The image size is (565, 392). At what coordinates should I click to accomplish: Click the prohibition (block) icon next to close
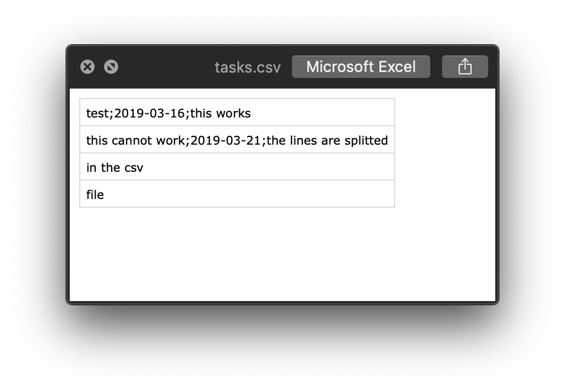coord(111,66)
